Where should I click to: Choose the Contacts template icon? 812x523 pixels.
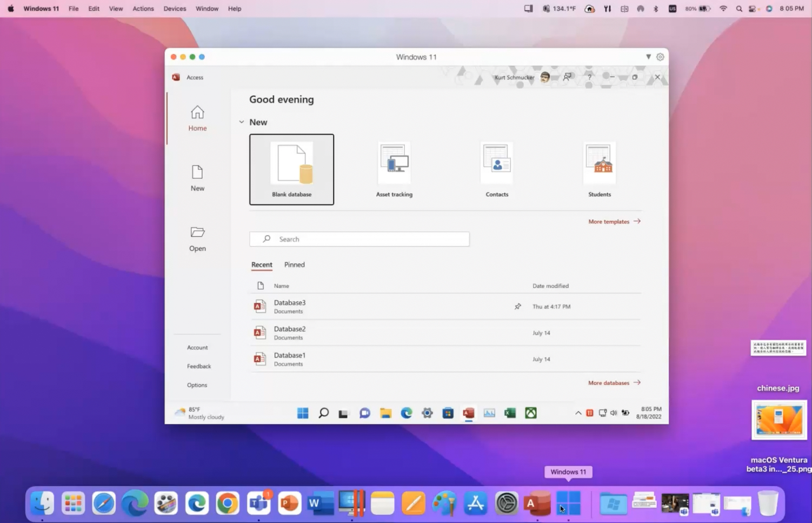click(x=497, y=163)
